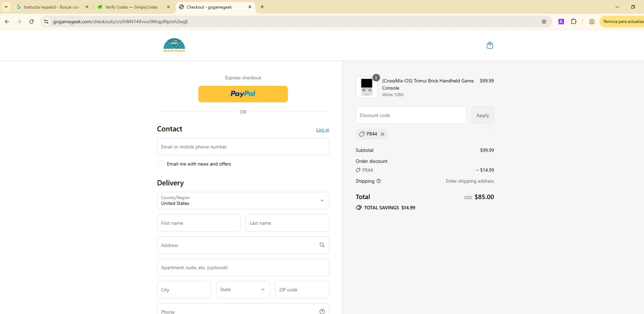Pay with the PayPal express button
Screen dimensions: 644x314
(243, 94)
